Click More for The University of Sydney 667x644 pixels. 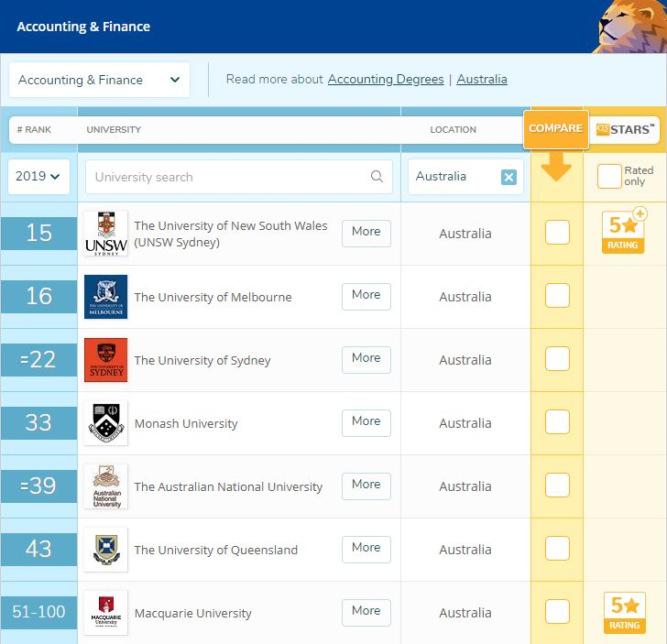coord(366,358)
